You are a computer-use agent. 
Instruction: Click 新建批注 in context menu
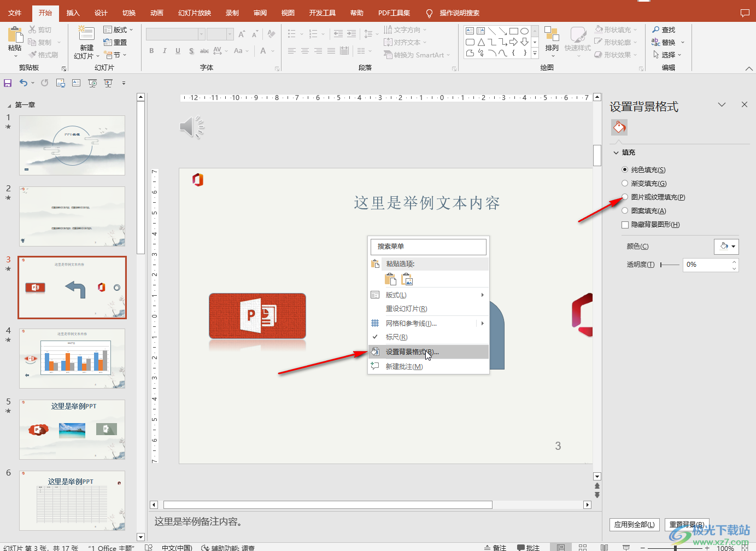[429, 366]
